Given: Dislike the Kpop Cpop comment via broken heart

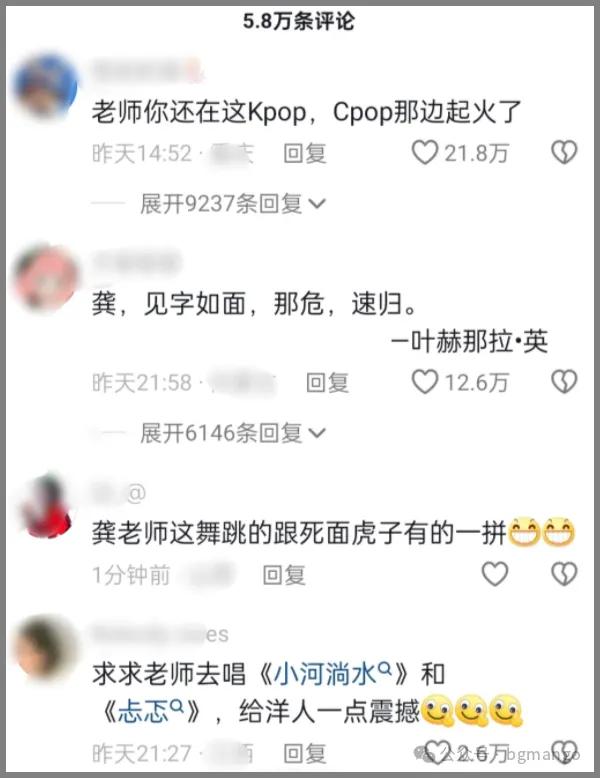Looking at the screenshot, I should click(x=564, y=152).
